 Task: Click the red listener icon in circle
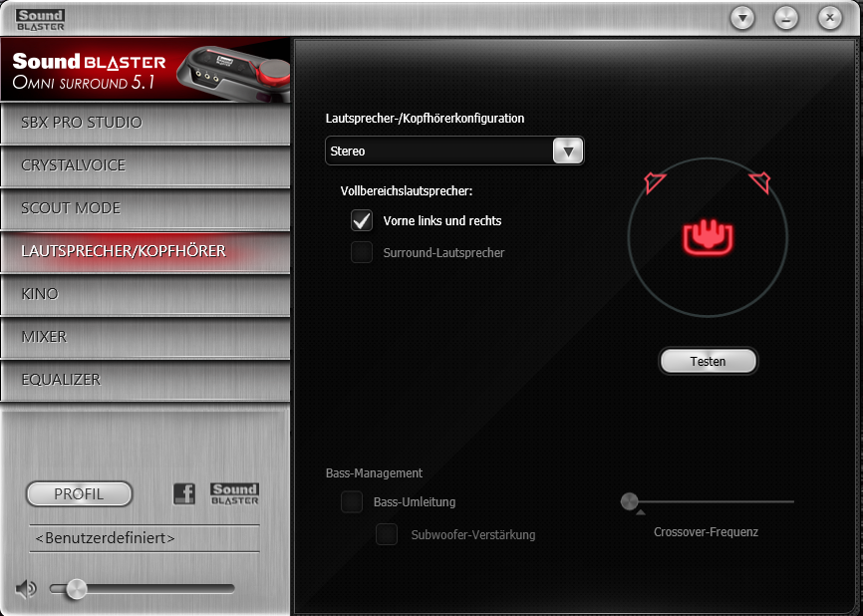coord(708,238)
